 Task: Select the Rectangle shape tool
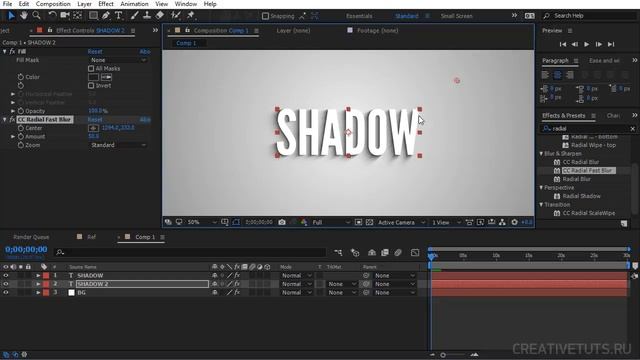[x=93, y=16]
